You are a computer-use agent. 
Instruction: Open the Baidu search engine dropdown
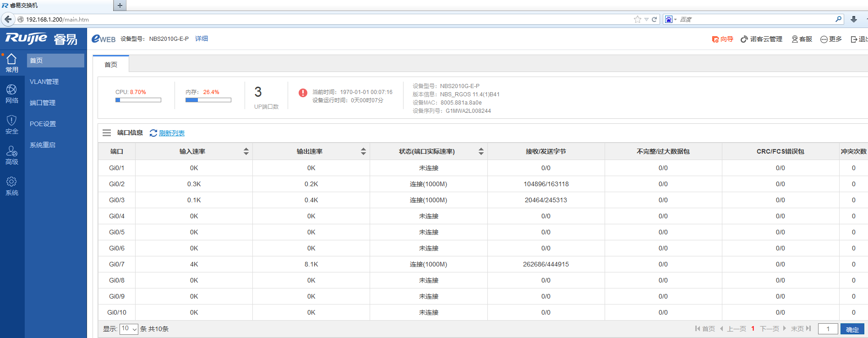pos(671,19)
